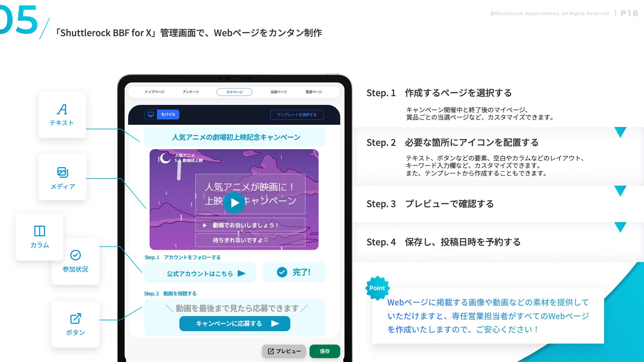Open the 当選ページ tab
This screenshot has height=362, width=644.
[279, 92]
